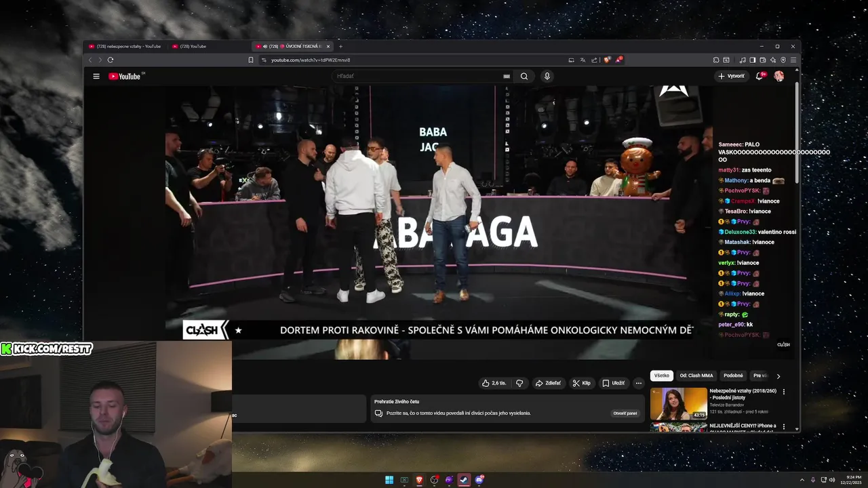Screen dimensions: 868x488
Task: Open Brave browser from taskbar
Action: 419,480
